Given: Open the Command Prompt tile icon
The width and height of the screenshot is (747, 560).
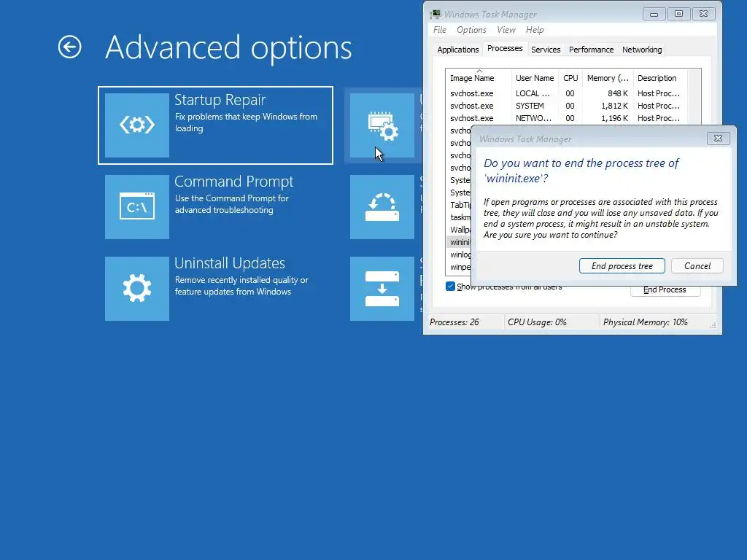Looking at the screenshot, I should 136,207.
